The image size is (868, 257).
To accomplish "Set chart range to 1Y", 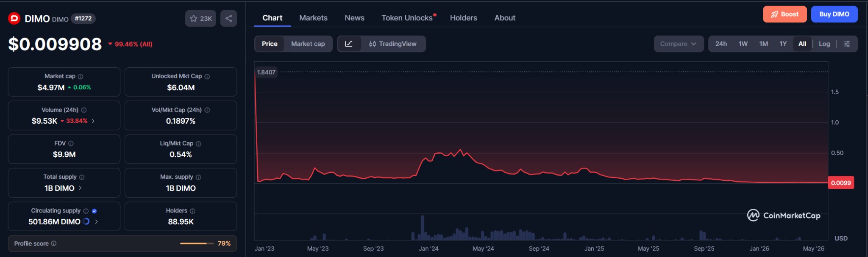I will pos(783,44).
